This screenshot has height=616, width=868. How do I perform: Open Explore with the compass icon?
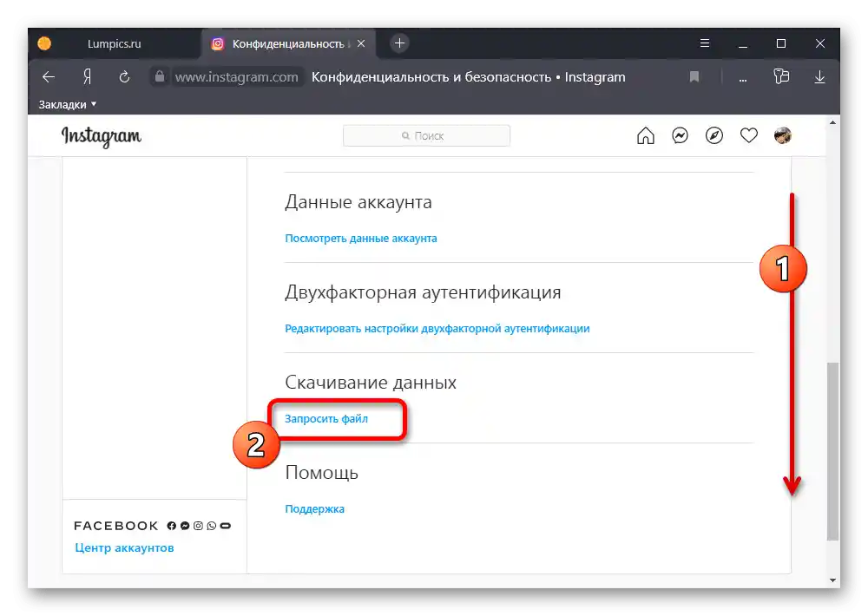pos(714,135)
